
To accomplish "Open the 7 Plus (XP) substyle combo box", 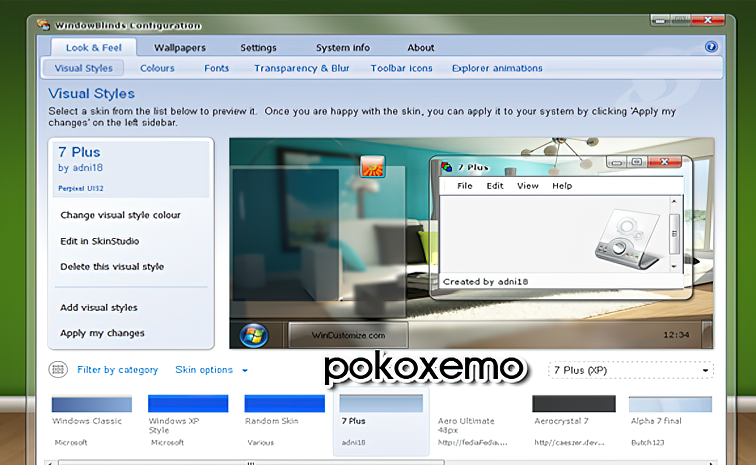I will point(631,370).
